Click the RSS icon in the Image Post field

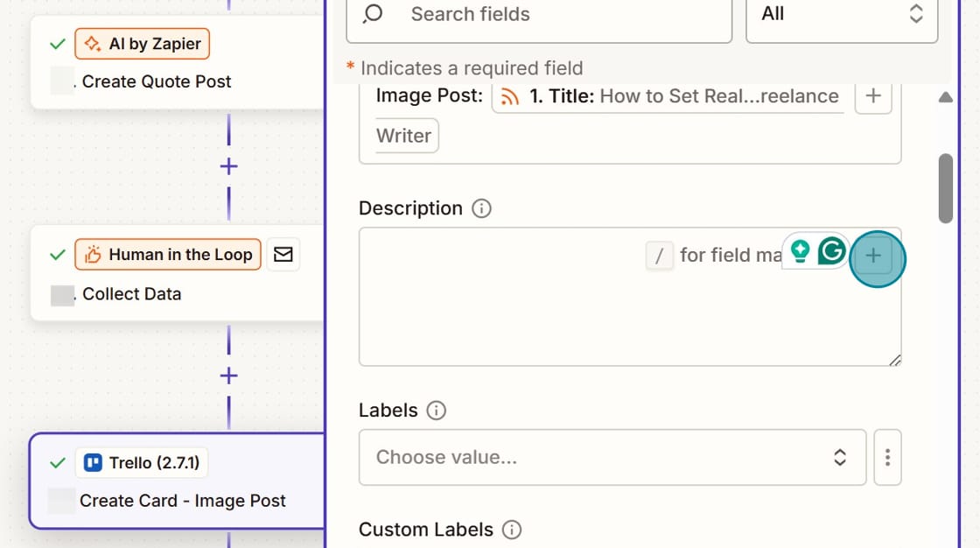pyautogui.click(x=510, y=96)
